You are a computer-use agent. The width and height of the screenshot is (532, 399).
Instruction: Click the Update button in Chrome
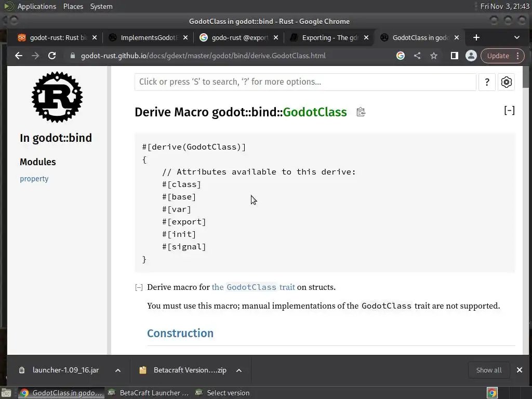(x=498, y=56)
